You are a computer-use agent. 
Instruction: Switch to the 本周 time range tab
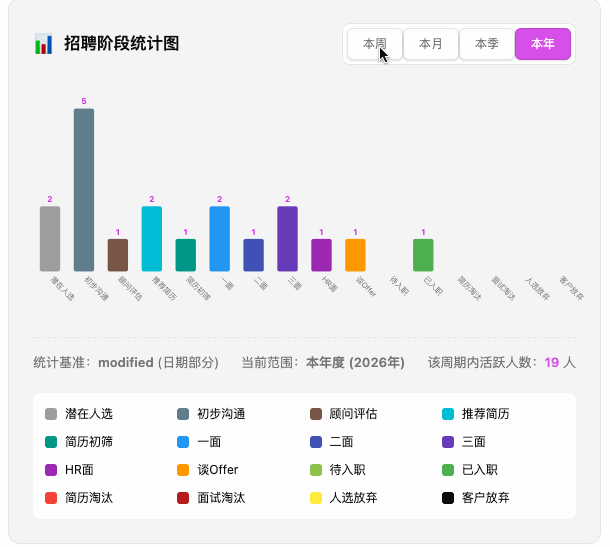tap(375, 44)
